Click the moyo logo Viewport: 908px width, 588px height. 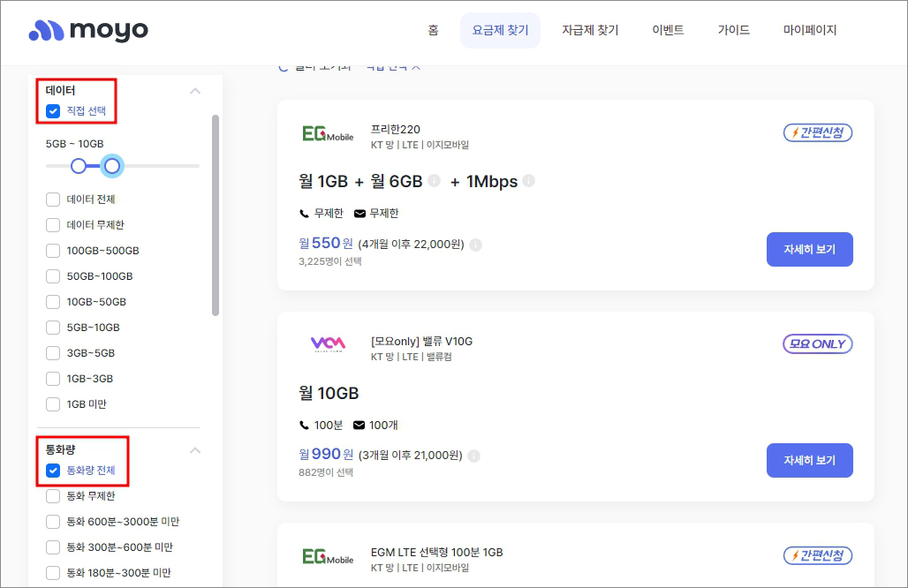[x=88, y=30]
